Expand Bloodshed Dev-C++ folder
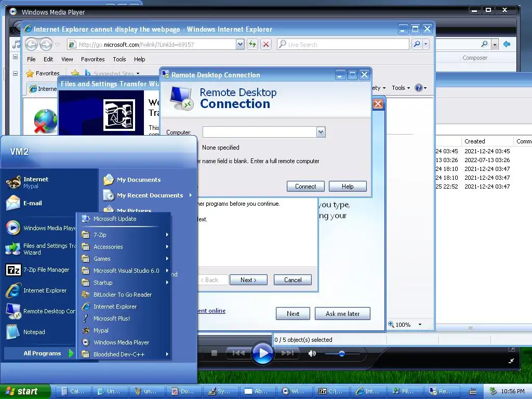Viewport: 532px width, 399px height. click(x=124, y=354)
